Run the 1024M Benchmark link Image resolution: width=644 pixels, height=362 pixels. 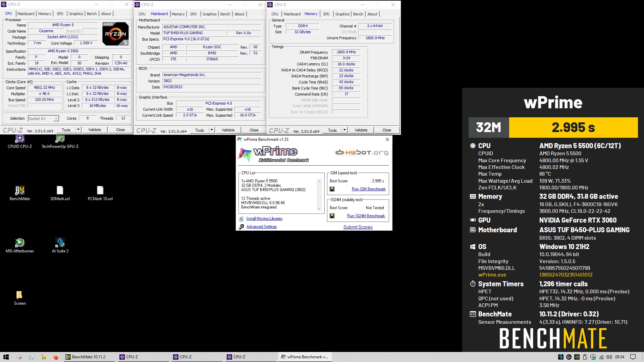coord(366,216)
